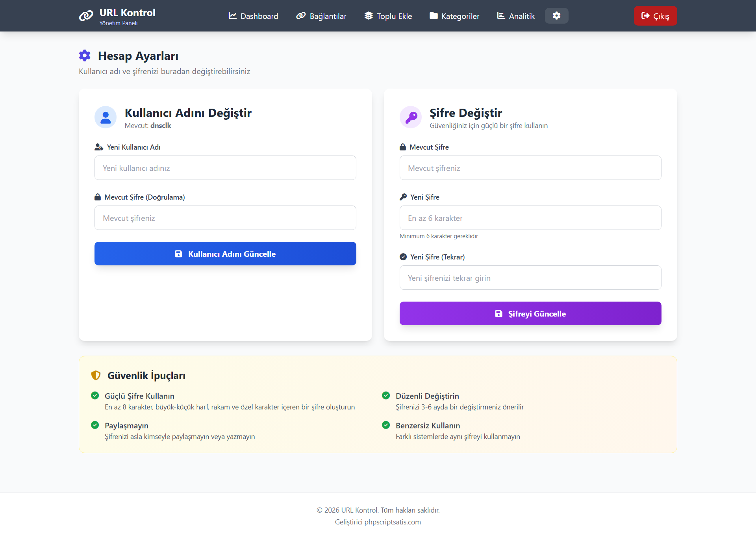Click the URL Kontrol chain-link logo icon
This screenshot has width=756, height=539.
coord(86,16)
